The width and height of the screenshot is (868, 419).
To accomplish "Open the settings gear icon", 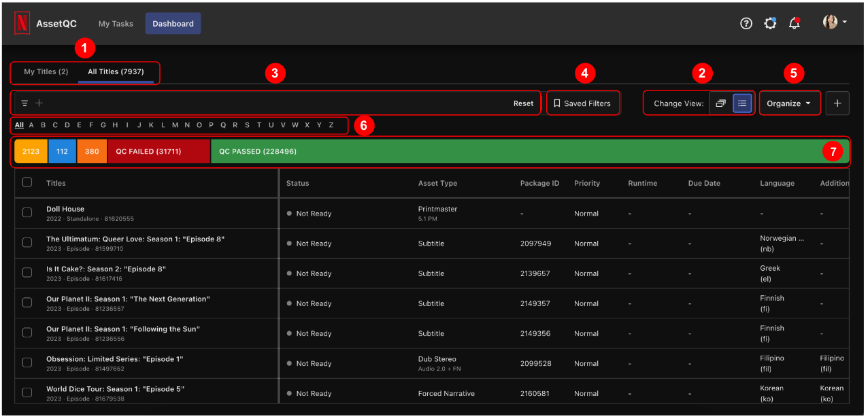I will (770, 23).
